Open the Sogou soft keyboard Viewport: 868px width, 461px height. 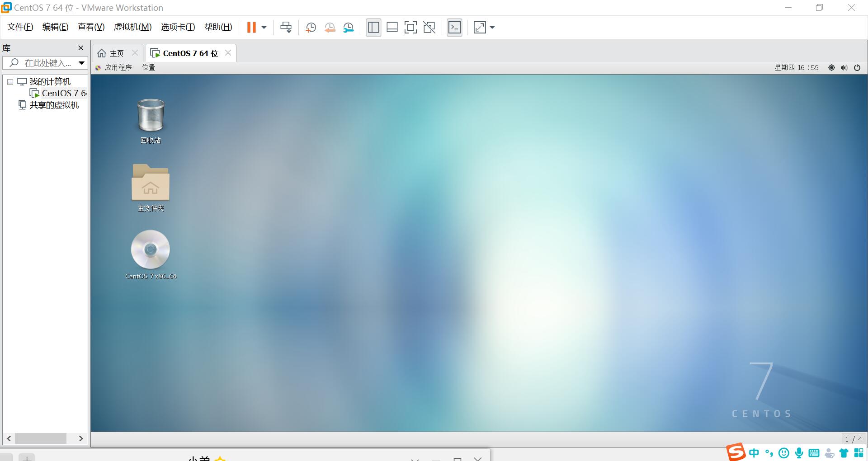[814, 453]
